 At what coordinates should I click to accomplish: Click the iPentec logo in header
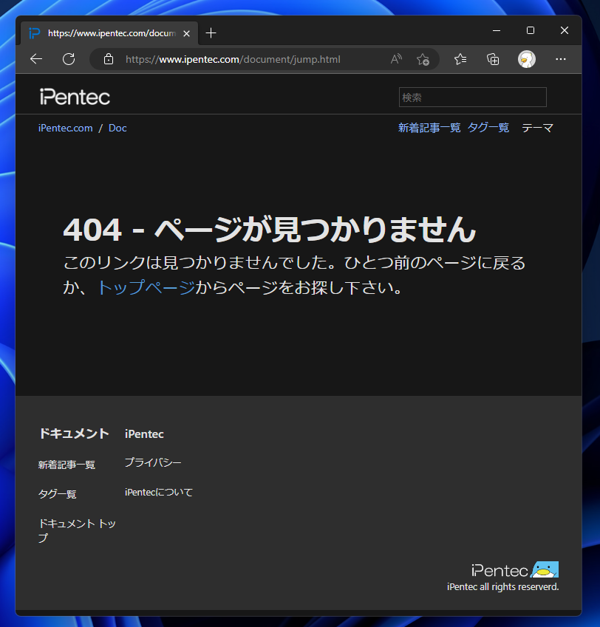click(75, 97)
